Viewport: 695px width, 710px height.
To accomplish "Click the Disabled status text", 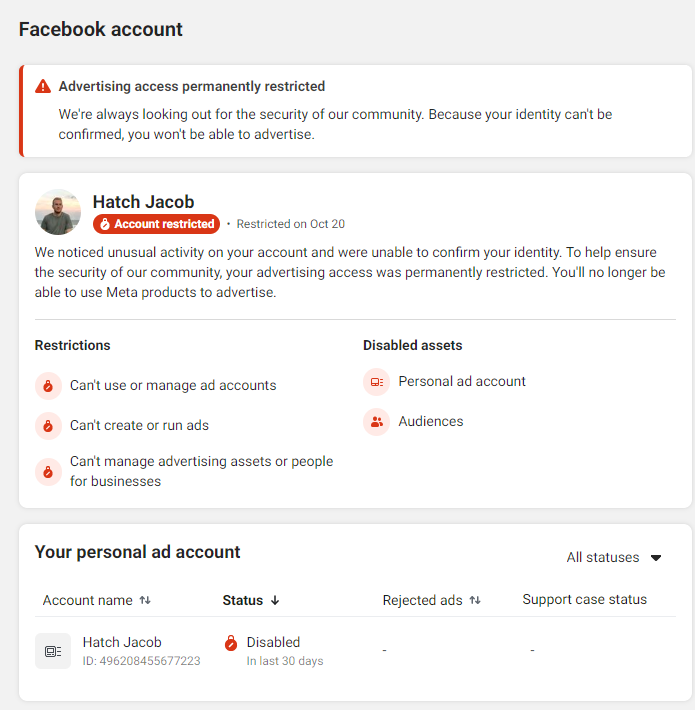I will (273, 642).
